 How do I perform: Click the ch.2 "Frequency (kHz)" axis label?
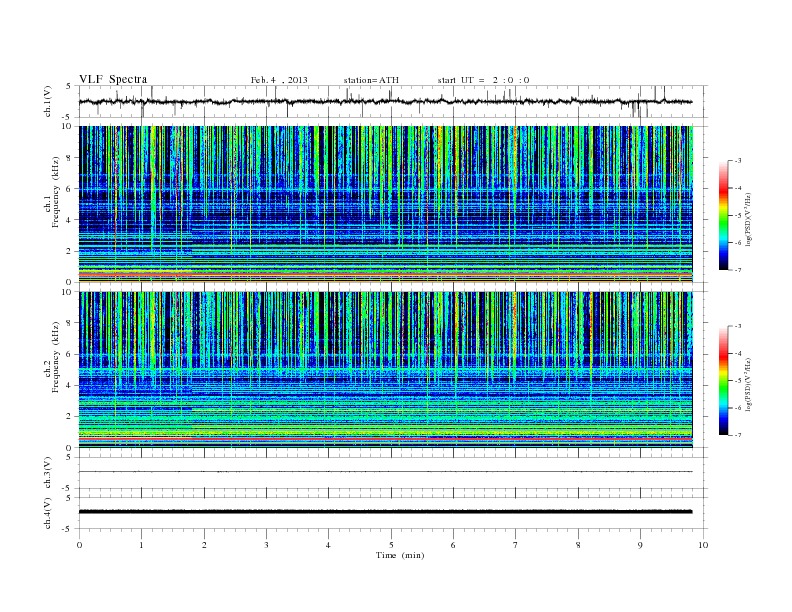tap(56, 357)
